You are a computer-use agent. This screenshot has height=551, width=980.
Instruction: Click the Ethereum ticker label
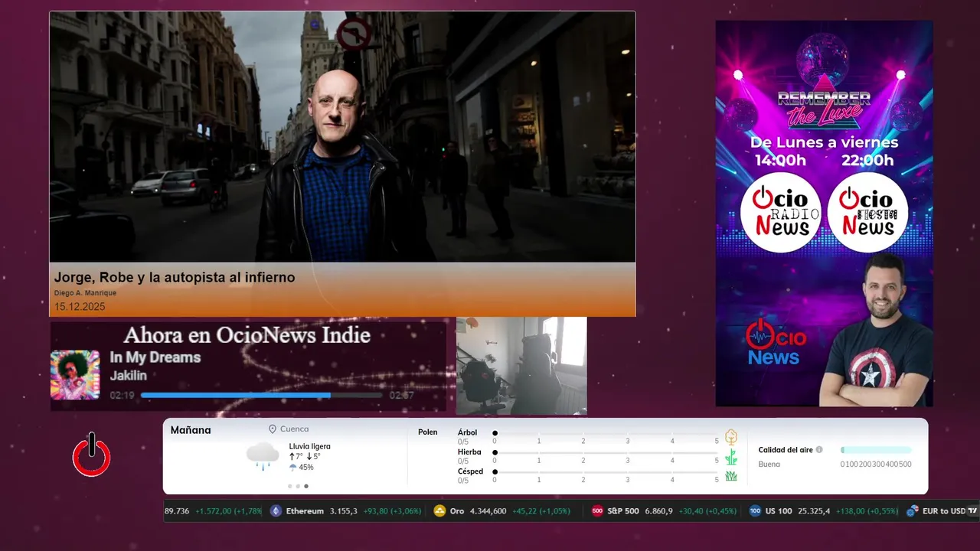(305, 511)
